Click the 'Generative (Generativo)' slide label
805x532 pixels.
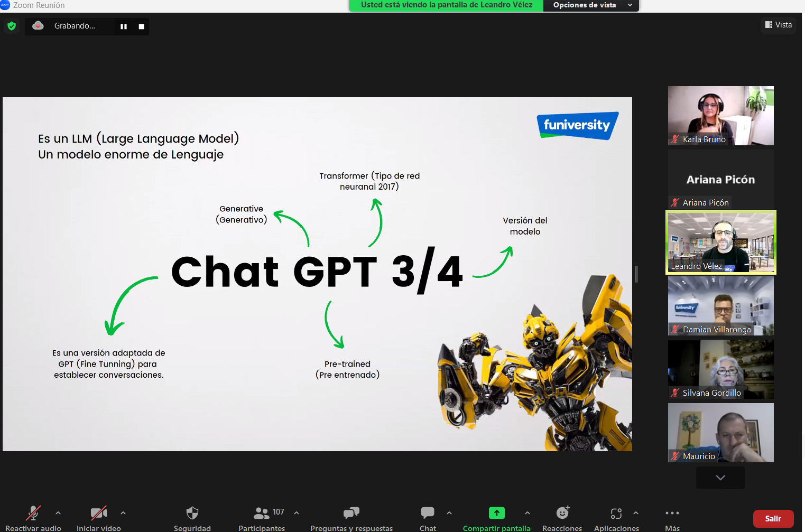coord(242,214)
